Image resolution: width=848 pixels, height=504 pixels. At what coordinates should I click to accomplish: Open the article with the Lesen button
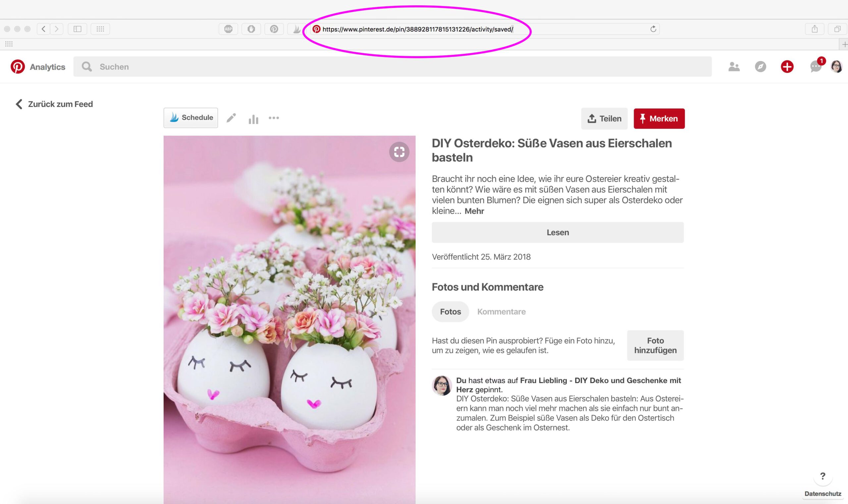pos(557,232)
